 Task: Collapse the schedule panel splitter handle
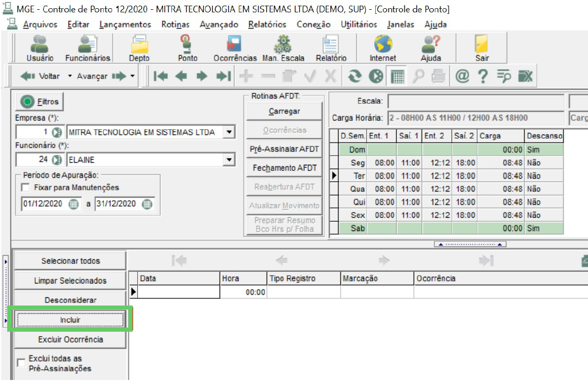[x=470, y=244]
